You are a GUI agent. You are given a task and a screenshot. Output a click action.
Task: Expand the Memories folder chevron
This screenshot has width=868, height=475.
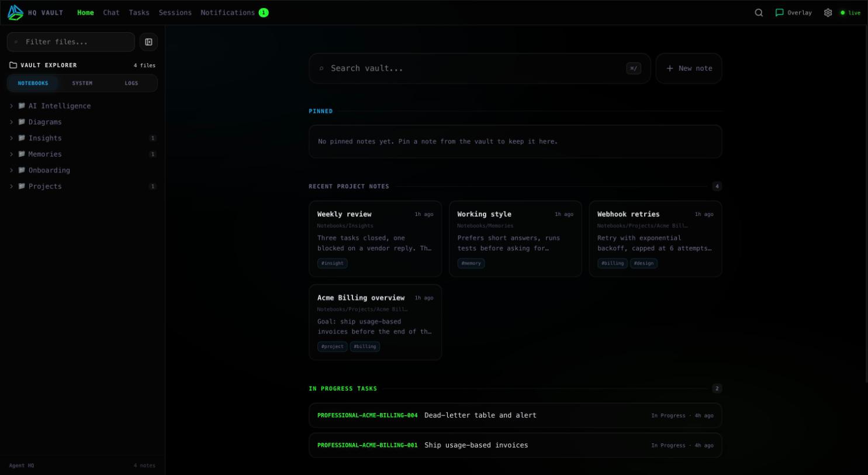coord(11,154)
